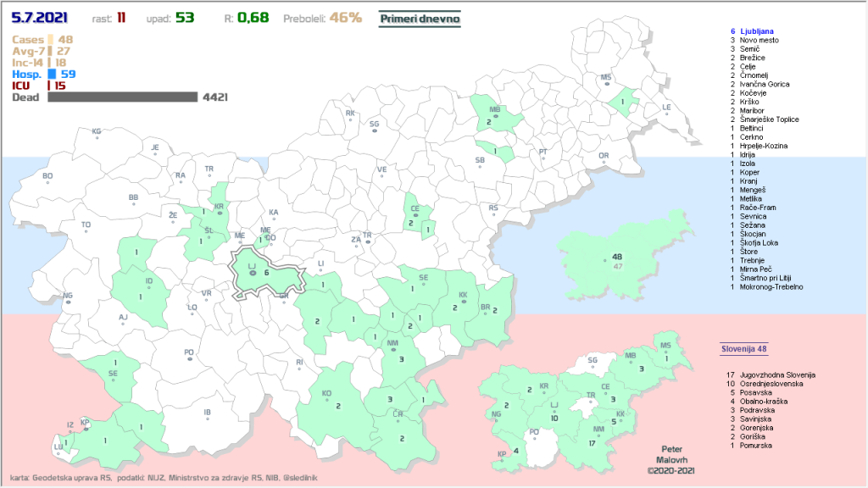Click the gray Dead bar

(122, 97)
